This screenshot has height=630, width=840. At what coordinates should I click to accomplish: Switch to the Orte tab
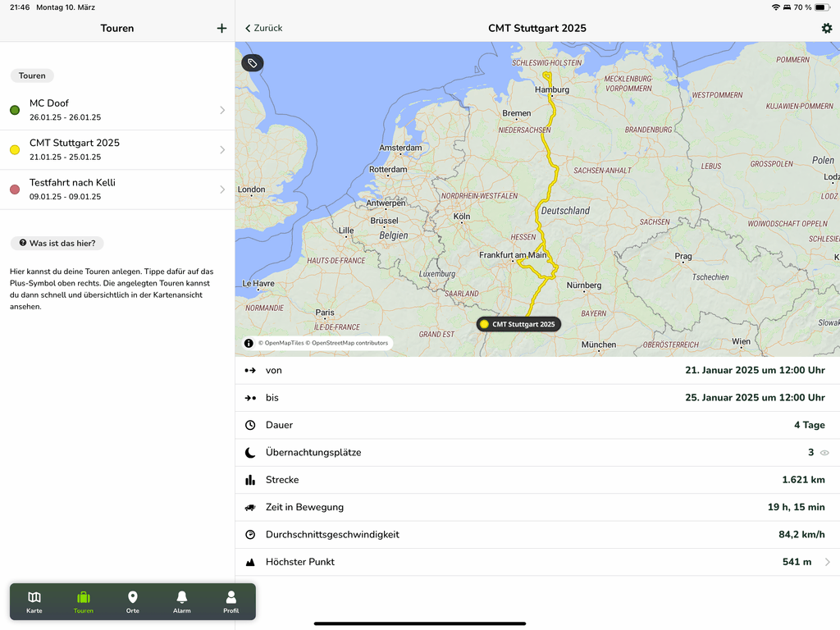click(133, 601)
